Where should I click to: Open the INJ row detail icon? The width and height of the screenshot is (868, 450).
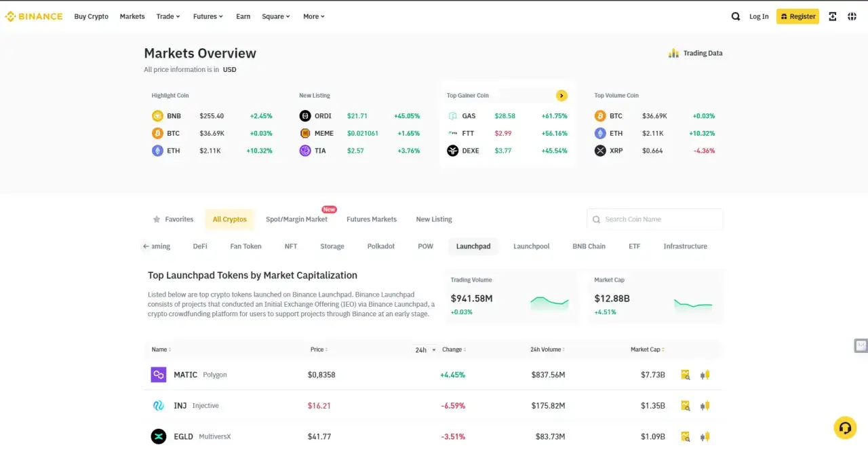pos(686,406)
